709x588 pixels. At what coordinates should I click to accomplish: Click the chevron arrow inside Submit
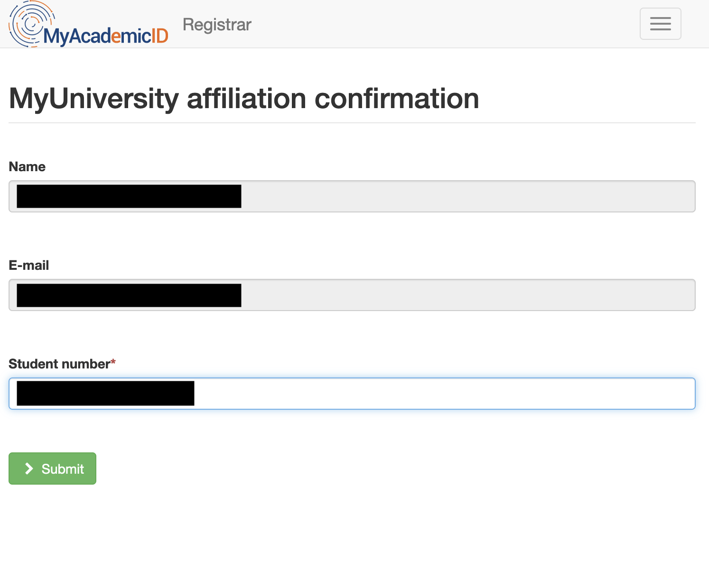click(x=29, y=469)
